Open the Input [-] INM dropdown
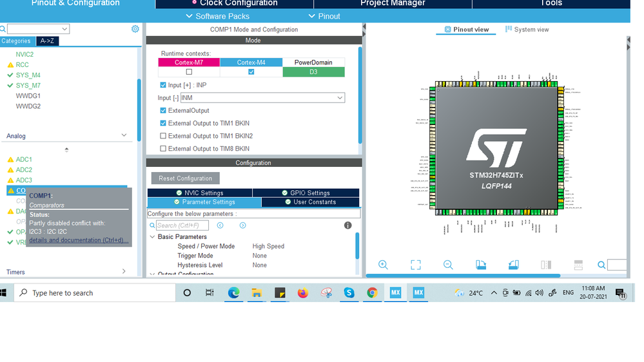 [262, 98]
